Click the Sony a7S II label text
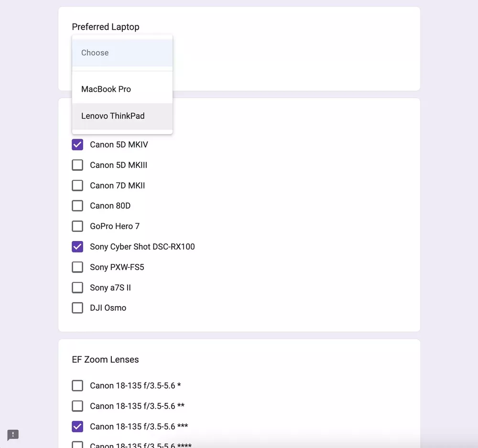Image resolution: width=478 pixels, height=448 pixels. click(x=110, y=287)
